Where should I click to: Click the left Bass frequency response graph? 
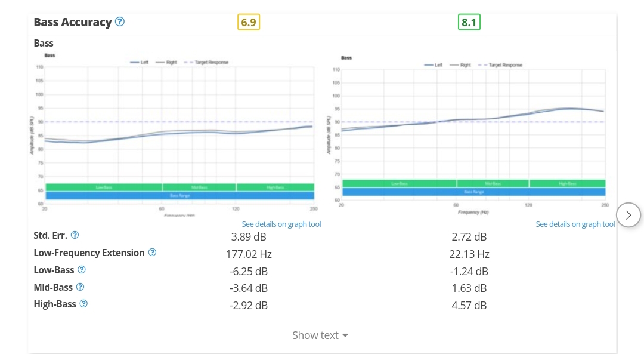pos(179,135)
